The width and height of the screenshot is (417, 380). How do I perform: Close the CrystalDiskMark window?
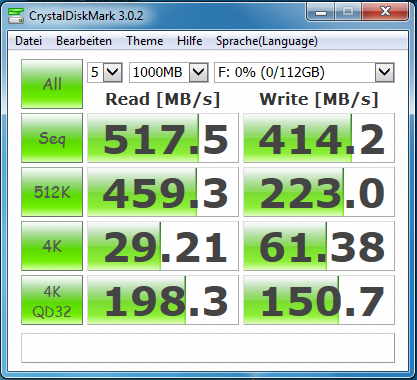[x=385, y=12]
